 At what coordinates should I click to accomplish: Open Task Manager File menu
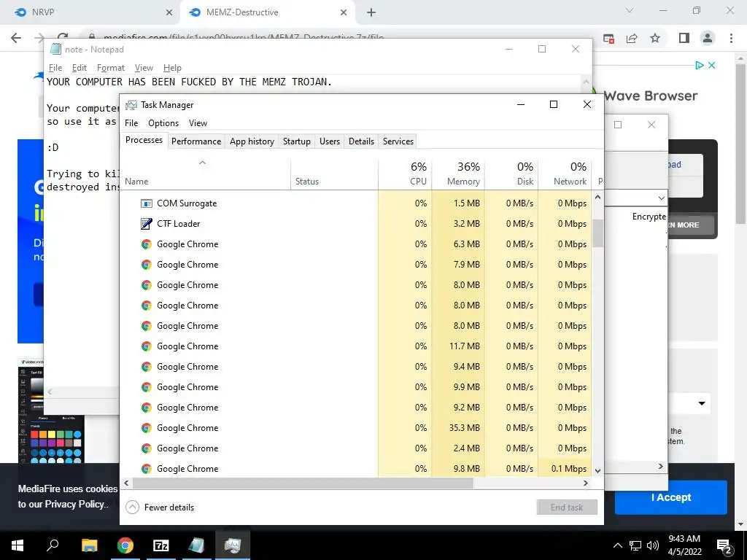(x=131, y=122)
